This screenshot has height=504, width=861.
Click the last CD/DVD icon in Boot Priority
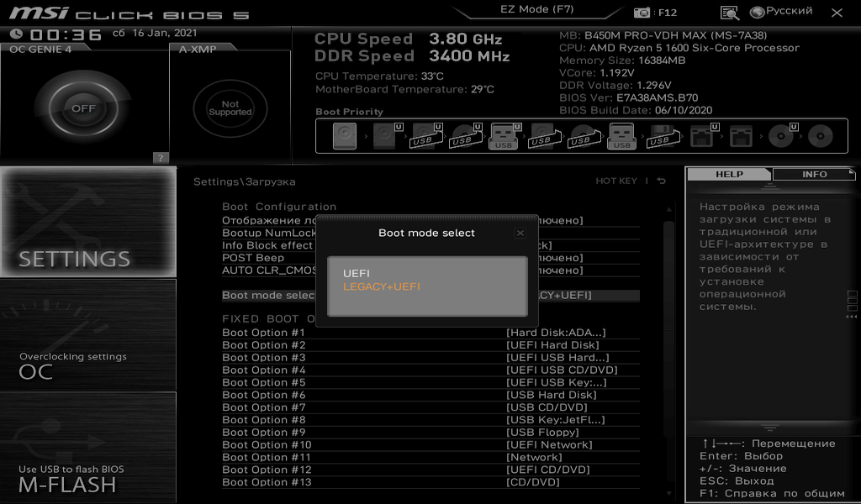(x=821, y=136)
